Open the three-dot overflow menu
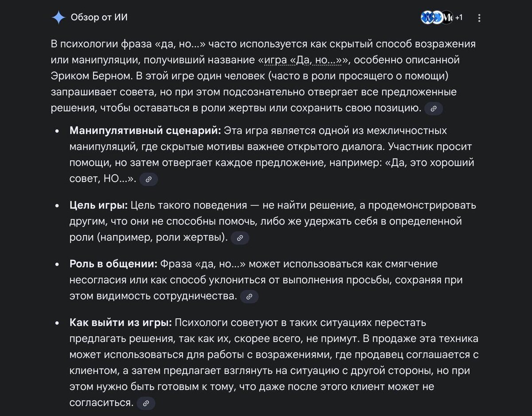The width and height of the screenshot is (532, 416). (479, 17)
